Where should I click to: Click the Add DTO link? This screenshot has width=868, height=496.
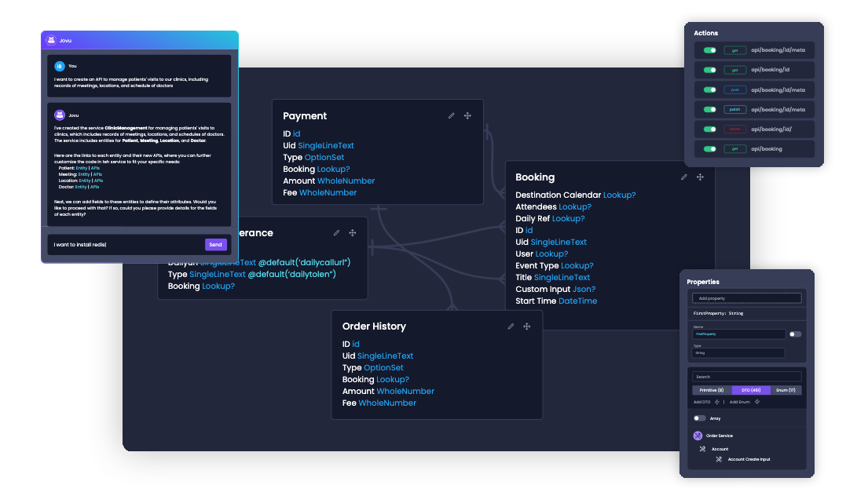702,402
